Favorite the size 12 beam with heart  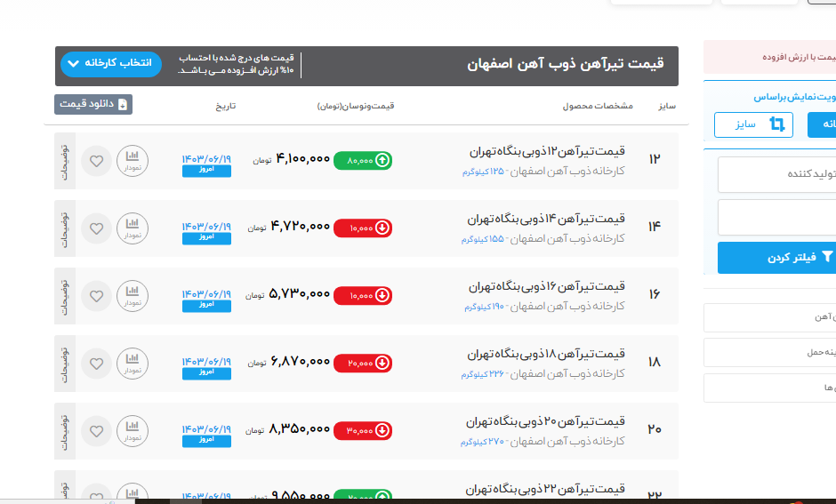(97, 162)
